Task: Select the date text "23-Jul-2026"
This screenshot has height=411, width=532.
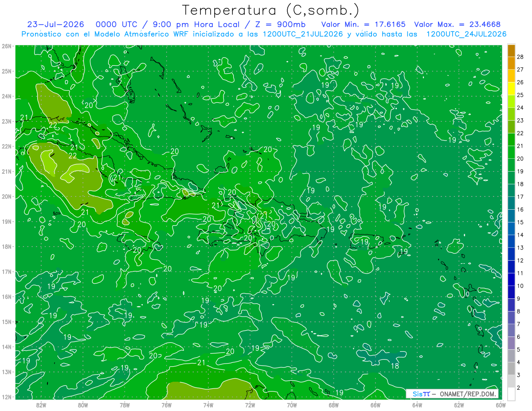Action: pyautogui.click(x=55, y=25)
